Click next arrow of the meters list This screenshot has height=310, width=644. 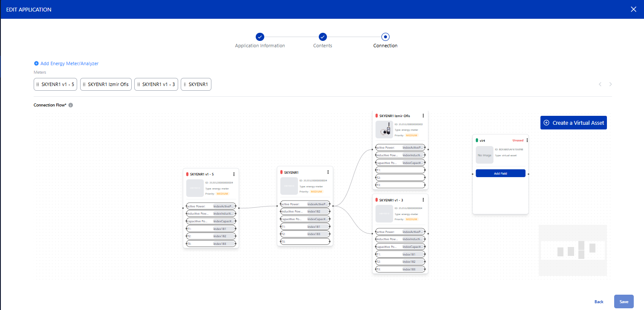(x=610, y=84)
